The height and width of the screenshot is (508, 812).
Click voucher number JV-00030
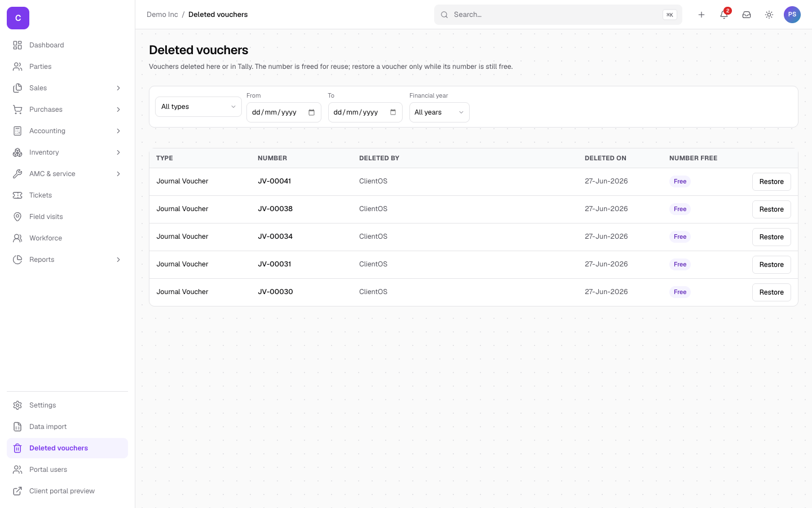click(275, 292)
